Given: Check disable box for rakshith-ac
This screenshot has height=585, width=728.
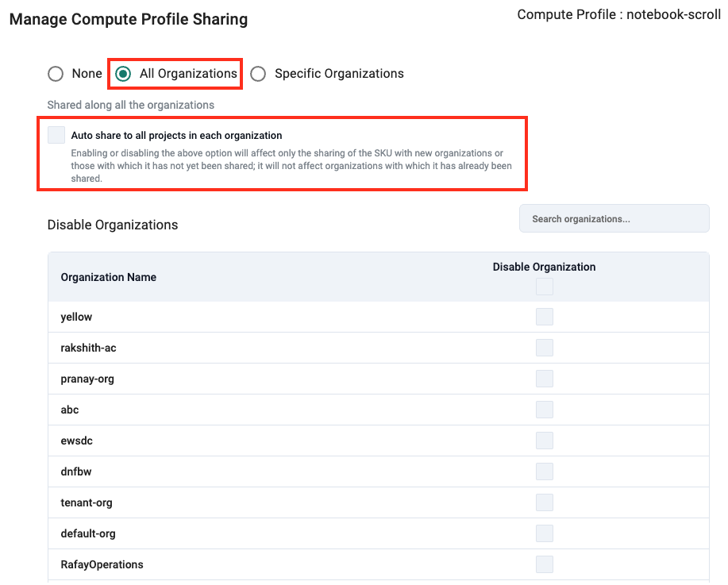Looking at the screenshot, I should click(x=544, y=348).
